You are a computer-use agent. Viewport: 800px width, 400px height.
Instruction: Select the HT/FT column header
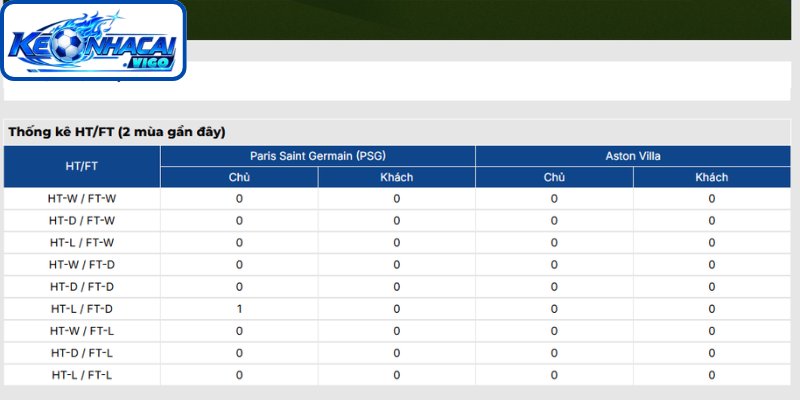pyautogui.click(x=82, y=166)
